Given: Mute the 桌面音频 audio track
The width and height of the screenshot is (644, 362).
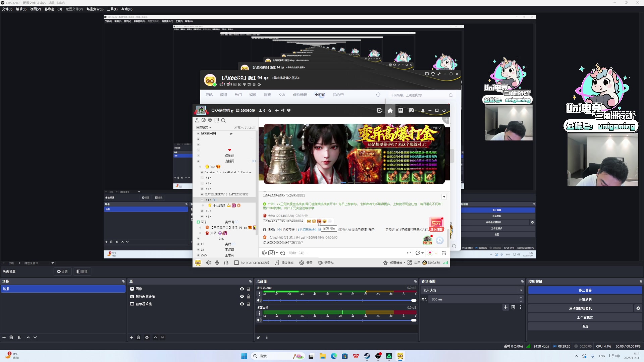Looking at the screenshot, I should (x=259, y=320).
